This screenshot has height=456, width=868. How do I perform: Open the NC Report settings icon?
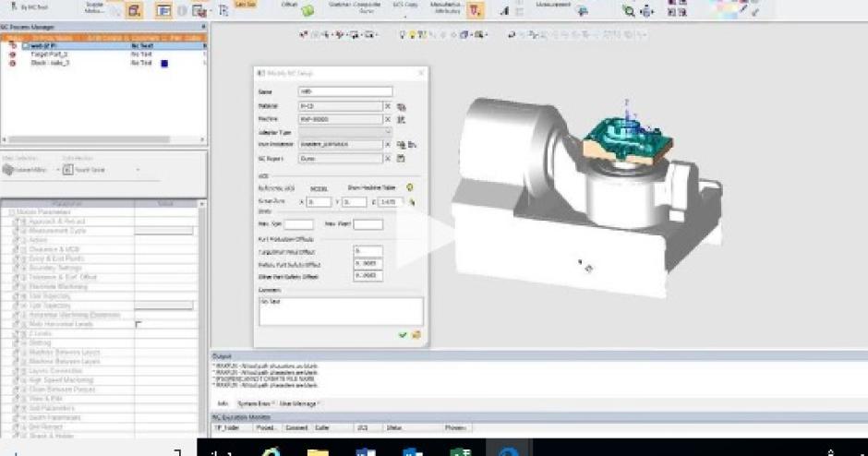click(x=402, y=158)
